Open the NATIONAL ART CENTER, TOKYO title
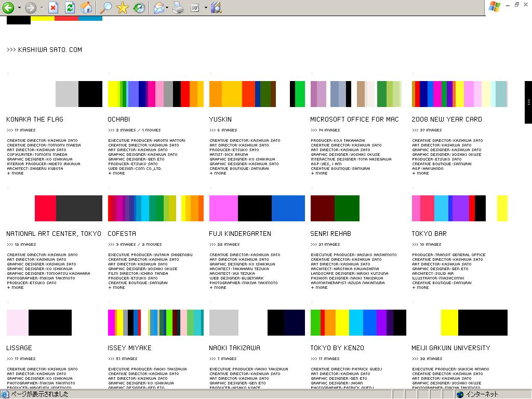Screen dimensions: 532x399 click(54, 234)
